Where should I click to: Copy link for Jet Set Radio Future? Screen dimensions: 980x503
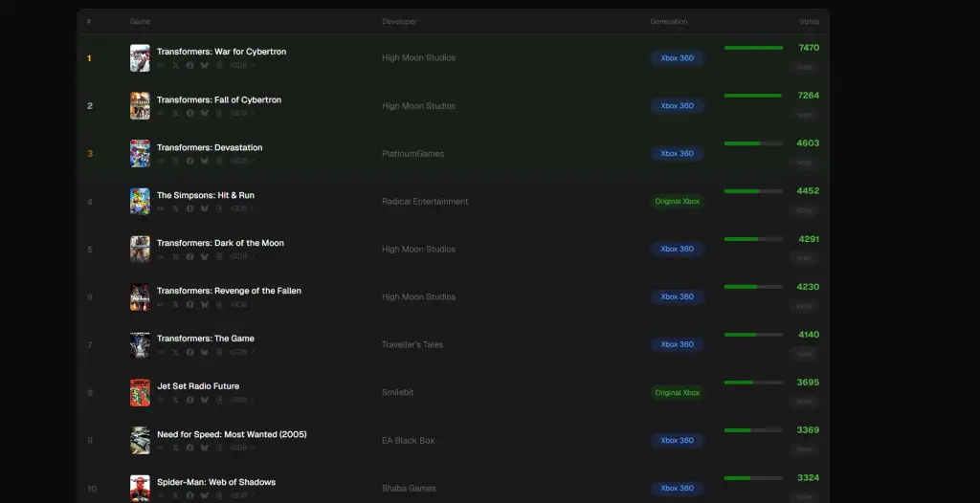(161, 400)
